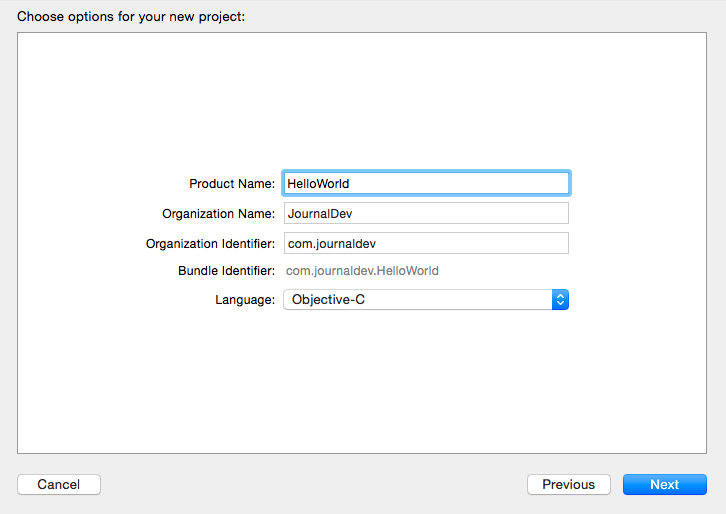
Task: Click the "Organization Name:" label
Action: [218, 214]
